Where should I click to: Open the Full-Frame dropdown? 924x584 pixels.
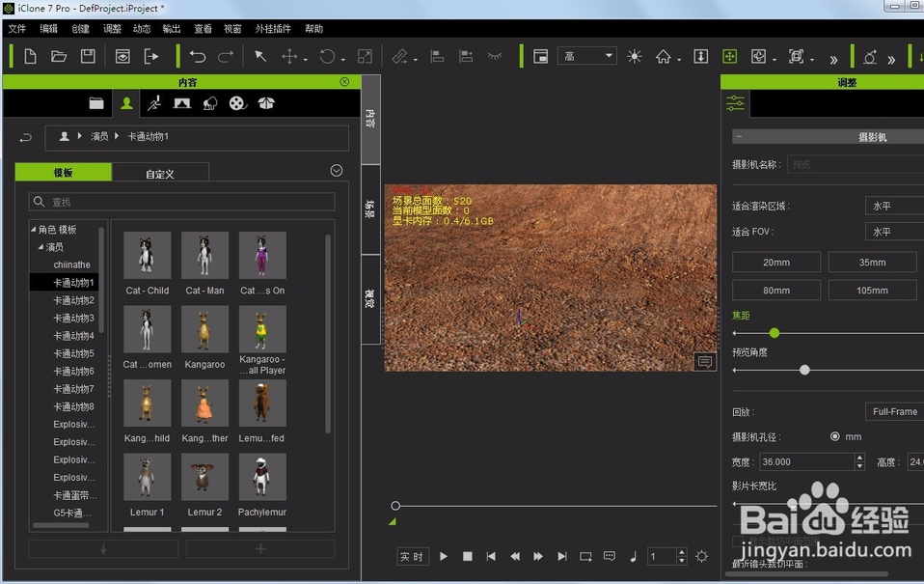894,411
